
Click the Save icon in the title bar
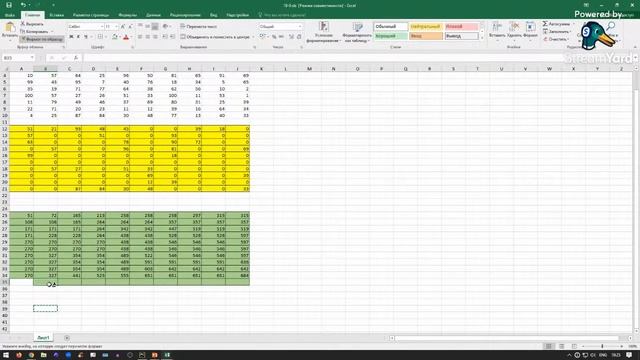[x=9, y=5]
